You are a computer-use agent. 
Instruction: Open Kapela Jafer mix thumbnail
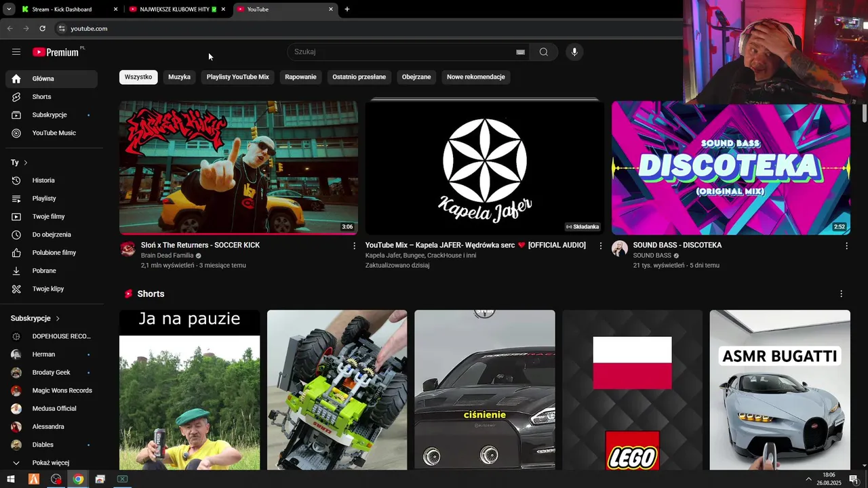(x=485, y=167)
